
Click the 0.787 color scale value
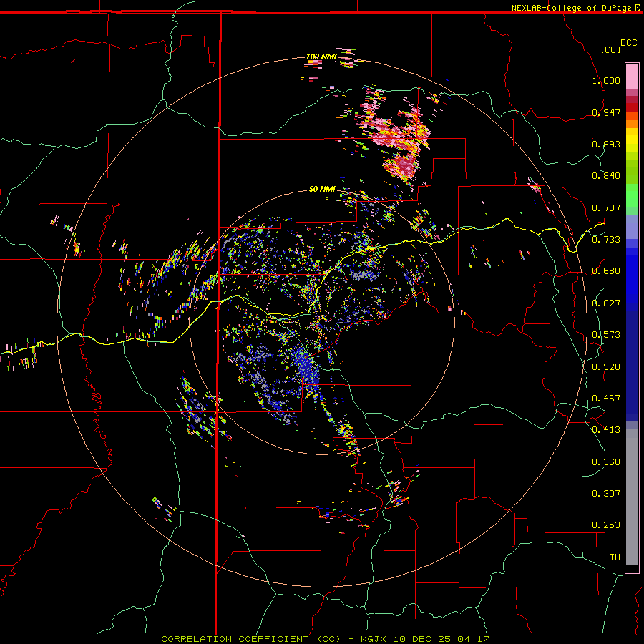tap(606, 208)
